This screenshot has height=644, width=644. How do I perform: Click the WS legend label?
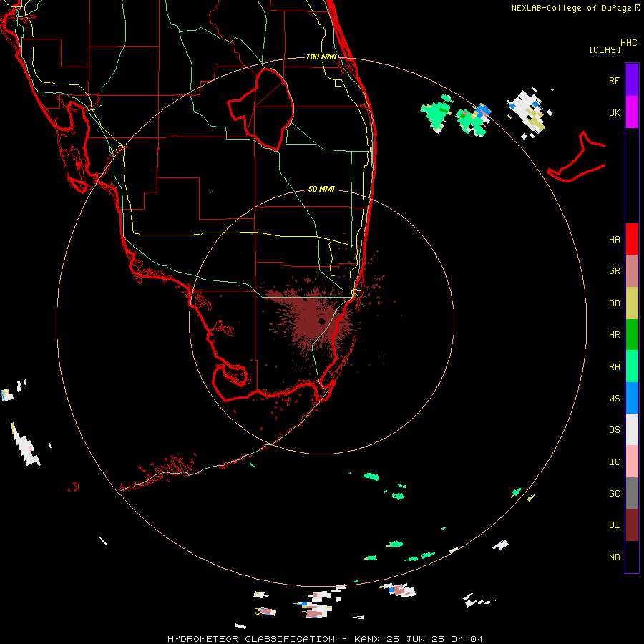[614, 399]
